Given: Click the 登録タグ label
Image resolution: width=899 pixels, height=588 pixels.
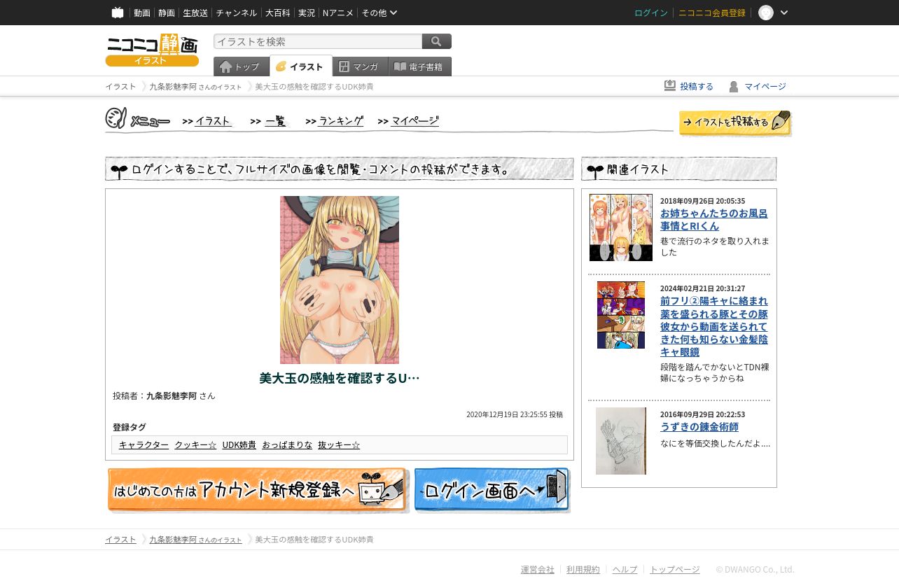Looking at the screenshot, I should coord(130,427).
